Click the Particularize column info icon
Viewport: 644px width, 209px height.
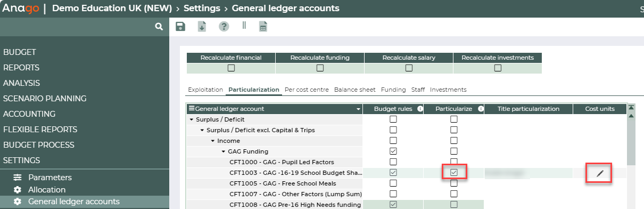click(x=480, y=109)
